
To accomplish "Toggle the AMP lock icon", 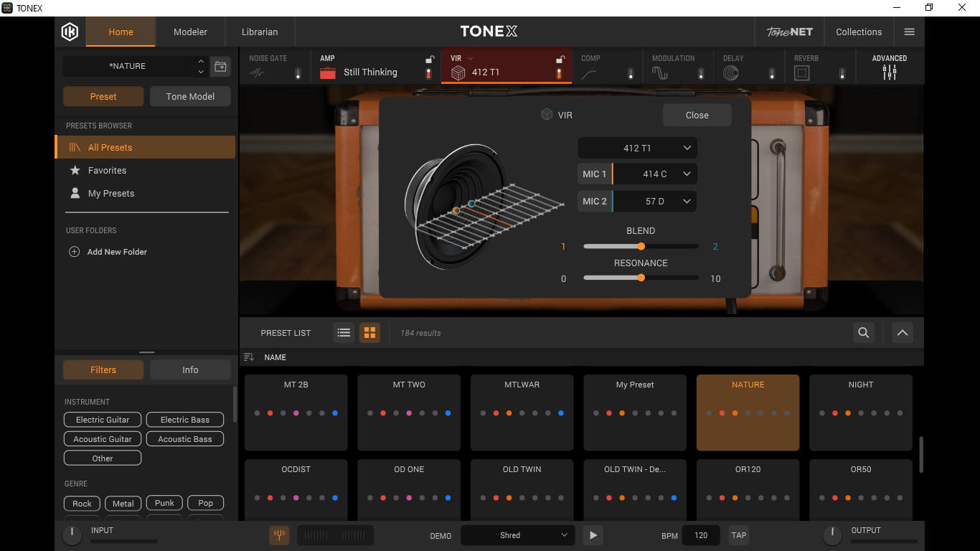I will (429, 60).
